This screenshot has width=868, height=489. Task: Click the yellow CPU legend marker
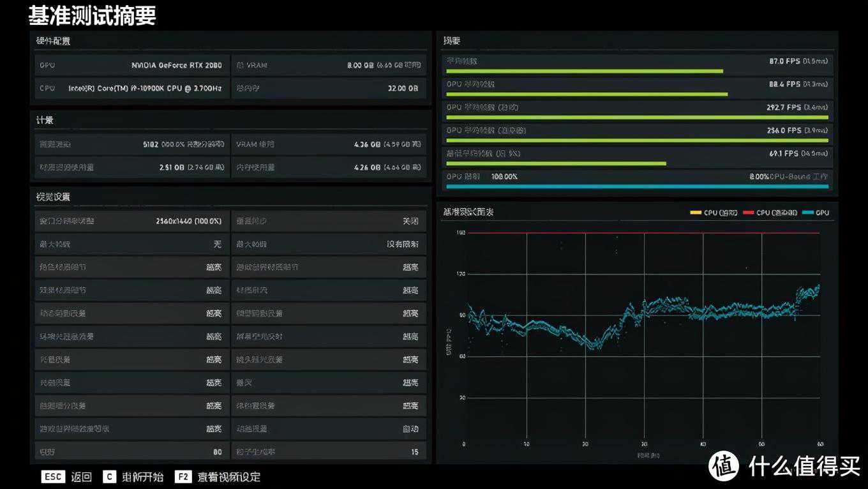point(695,213)
